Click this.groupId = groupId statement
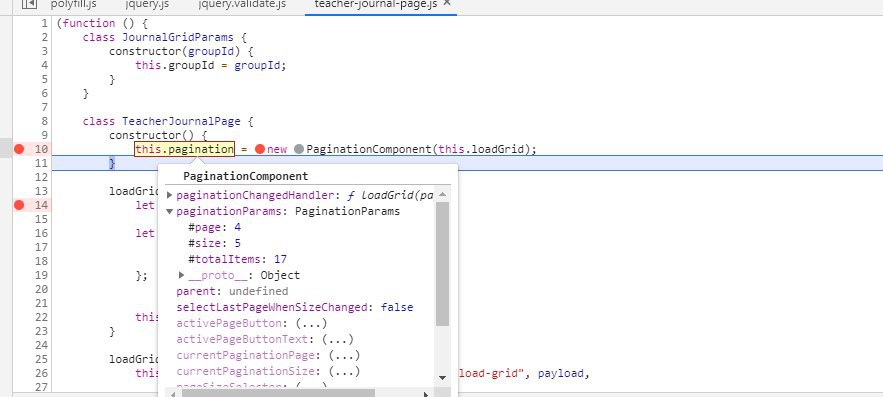This screenshot has height=397, width=883. click(211, 65)
